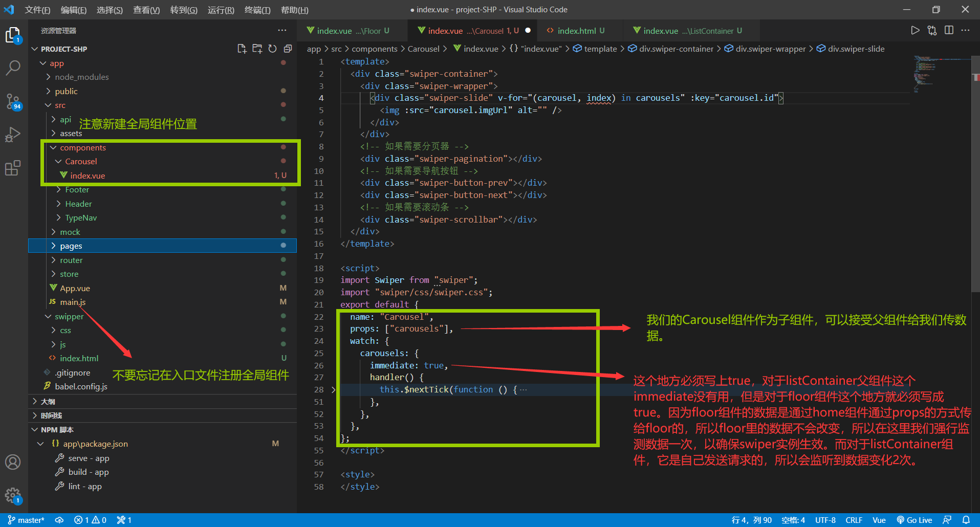Refresh the explorer tree
980x527 pixels.
[272, 49]
